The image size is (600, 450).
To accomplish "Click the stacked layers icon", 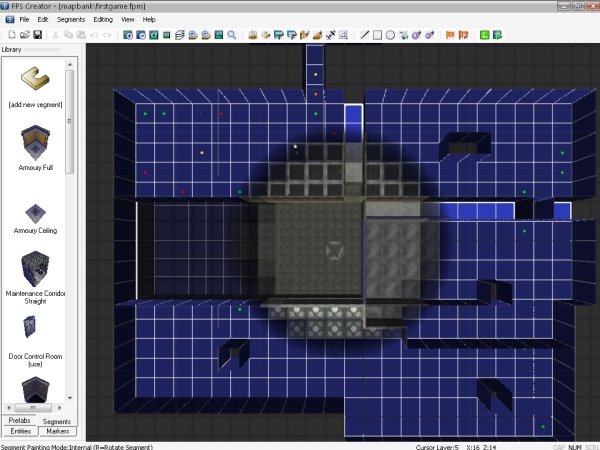I will [x=179, y=35].
